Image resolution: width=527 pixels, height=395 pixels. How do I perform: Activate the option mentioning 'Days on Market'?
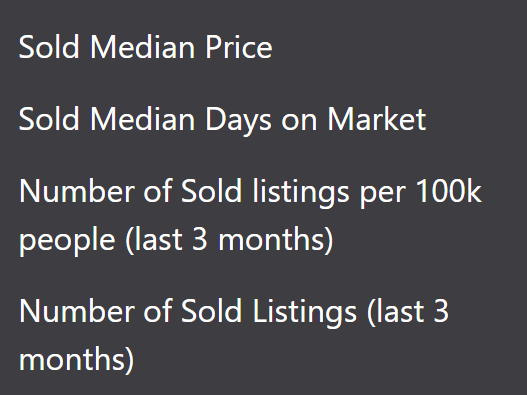pyautogui.click(x=222, y=119)
